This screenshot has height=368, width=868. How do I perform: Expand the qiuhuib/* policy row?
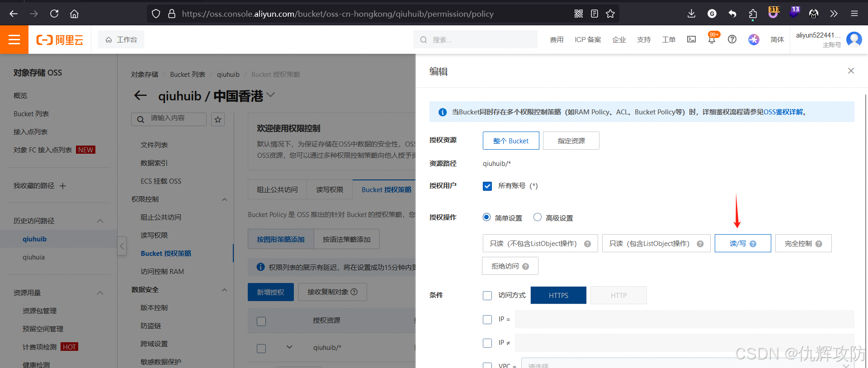click(x=289, y=347)
